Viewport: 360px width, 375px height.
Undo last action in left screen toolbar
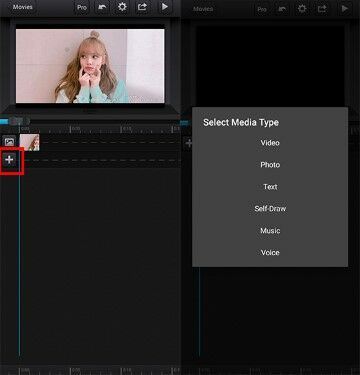tap(102, 7)
